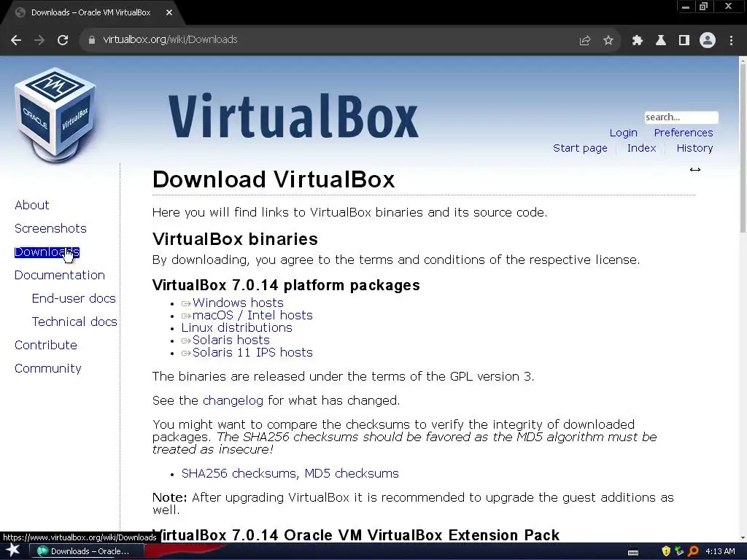The image size is (747, 560).
Task: Open End-user docs in the sidebar
Action: coord(74,298)
